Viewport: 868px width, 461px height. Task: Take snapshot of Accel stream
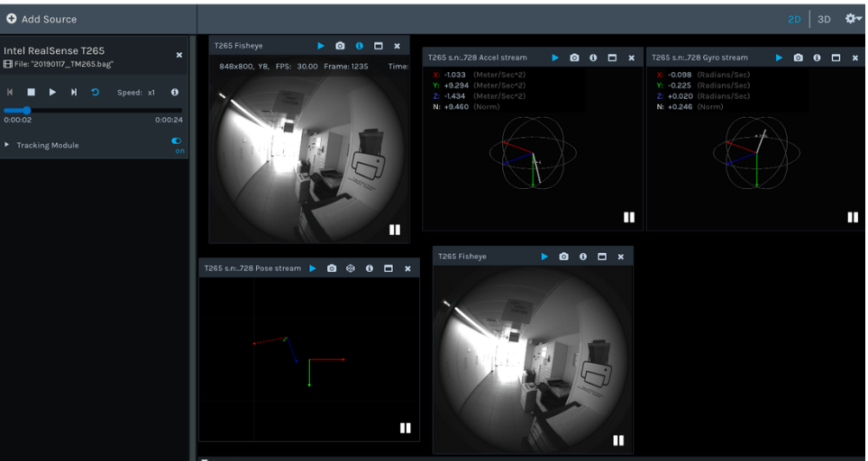(574, 58)
